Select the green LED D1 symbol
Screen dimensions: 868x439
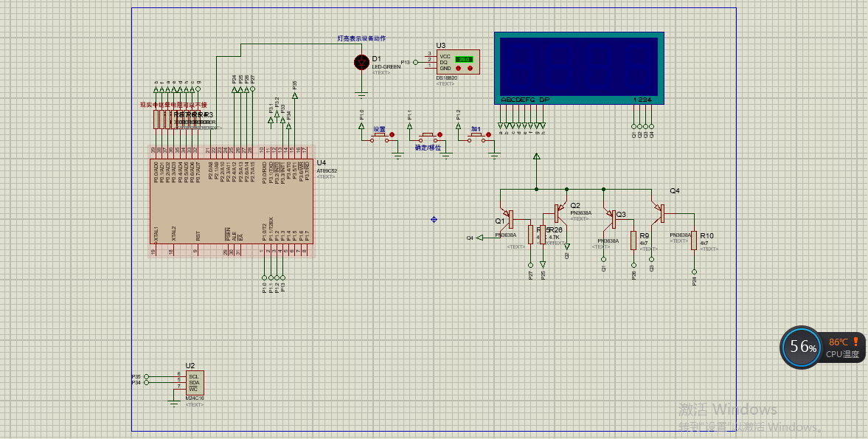click(361, 62)
